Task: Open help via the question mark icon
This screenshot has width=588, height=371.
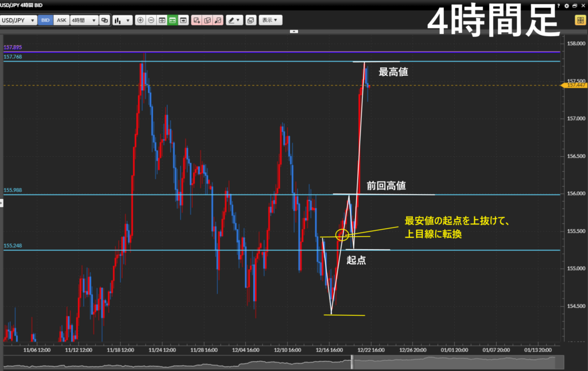Action: (x=559, y=5)
